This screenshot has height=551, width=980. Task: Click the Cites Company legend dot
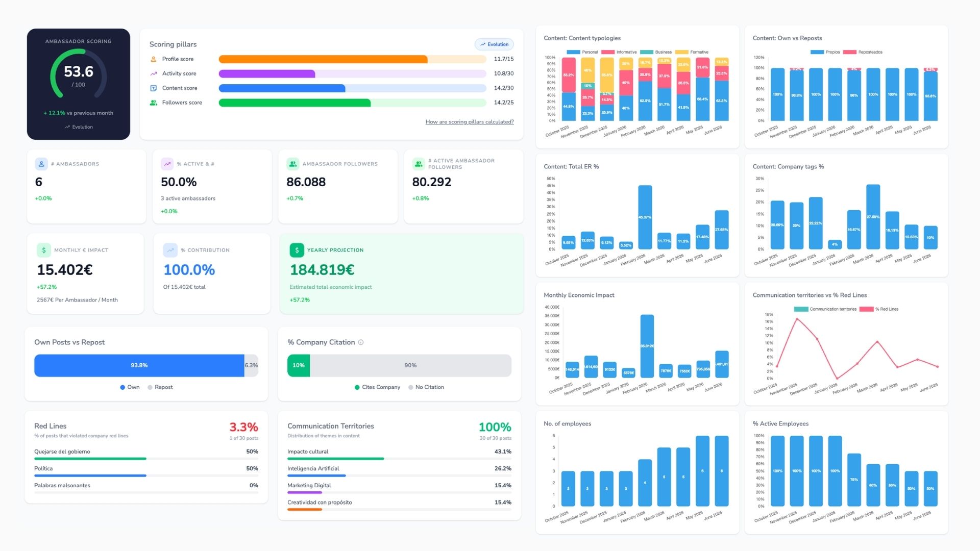point(357,387)
